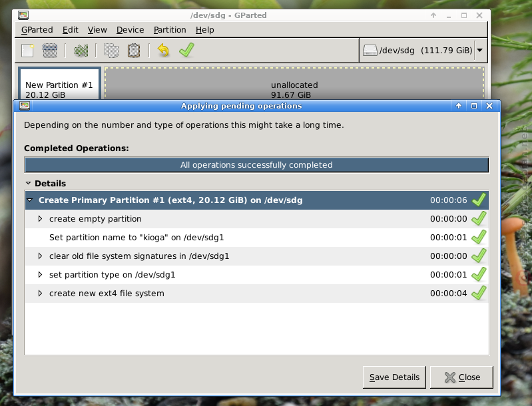
Task: Click the 00:00:06 duration value
Action: tap(449, 200)
